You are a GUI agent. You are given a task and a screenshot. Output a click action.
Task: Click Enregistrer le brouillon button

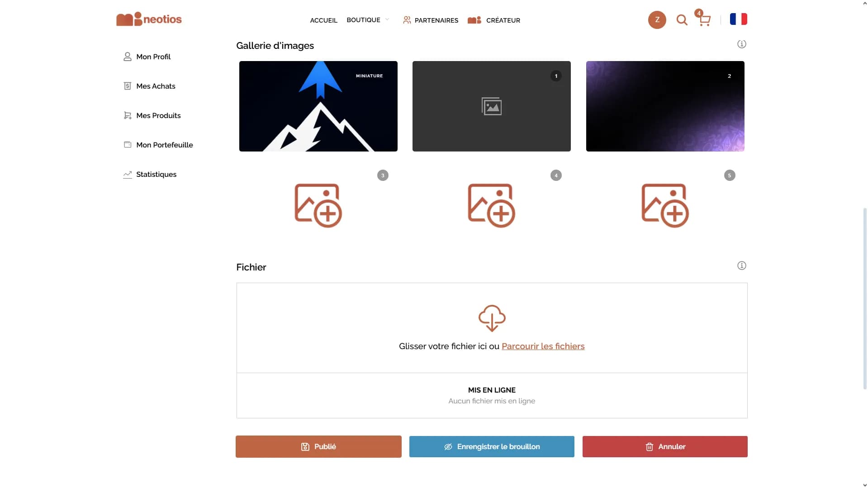click(492, 447)
